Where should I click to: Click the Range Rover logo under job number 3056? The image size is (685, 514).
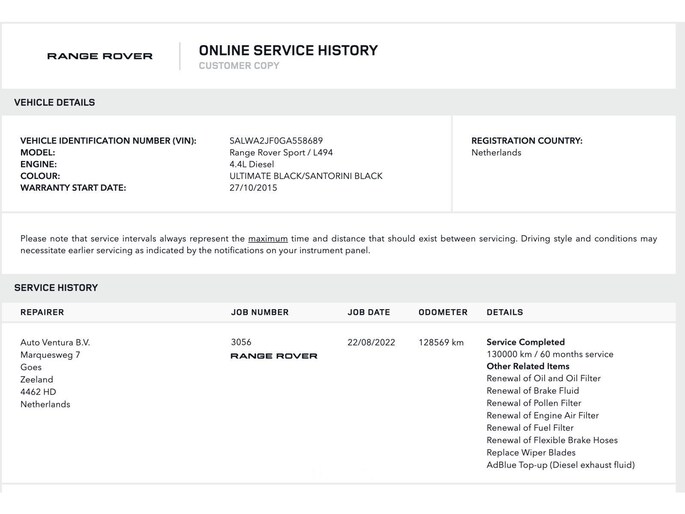click(273, 356)
